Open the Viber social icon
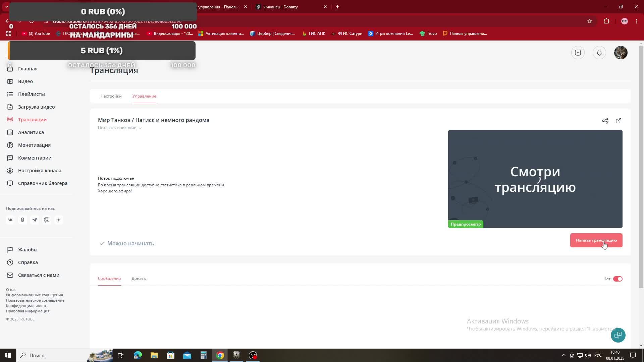644x362 pixels. point(47,220)
